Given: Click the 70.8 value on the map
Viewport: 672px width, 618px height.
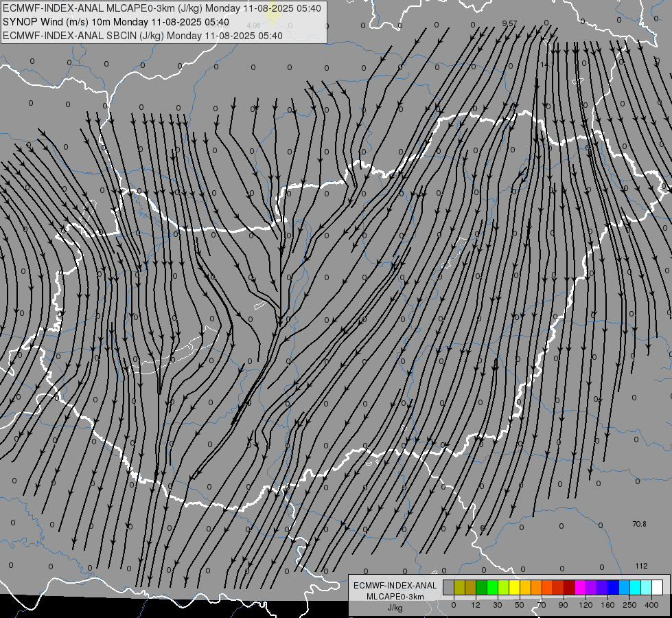Looking at the screenshot, I should (639, 524).
